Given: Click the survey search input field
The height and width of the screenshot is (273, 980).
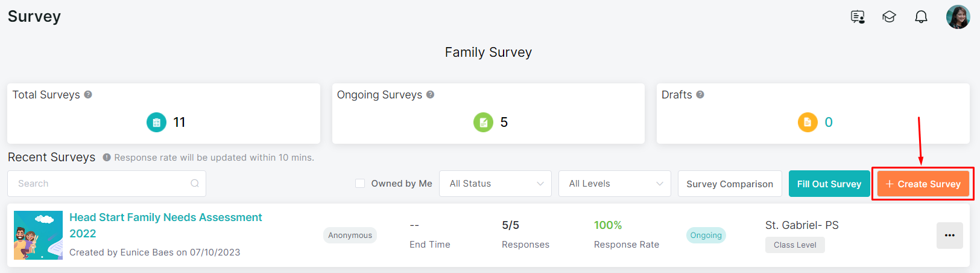Looking at the screenshot, I should [100, 184].
